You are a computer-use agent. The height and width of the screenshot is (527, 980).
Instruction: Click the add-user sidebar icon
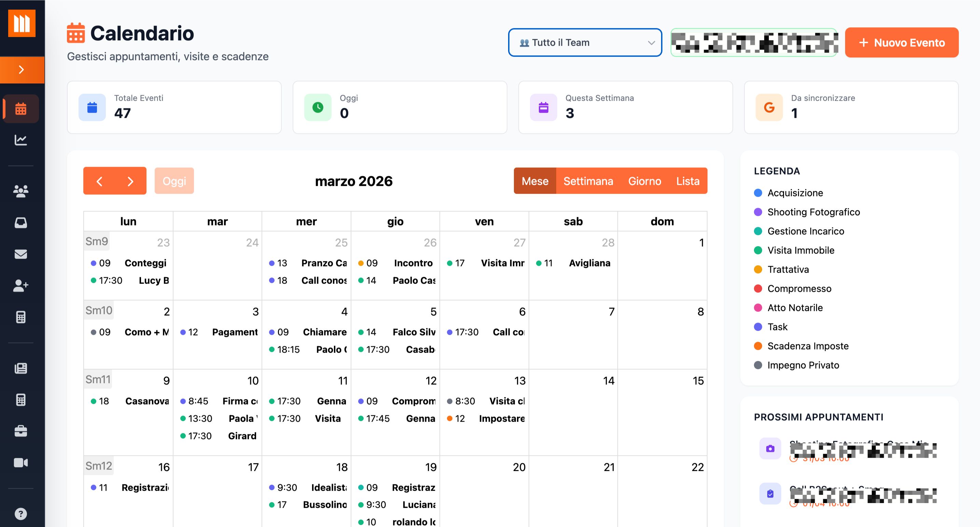click(x=20, y=286)
